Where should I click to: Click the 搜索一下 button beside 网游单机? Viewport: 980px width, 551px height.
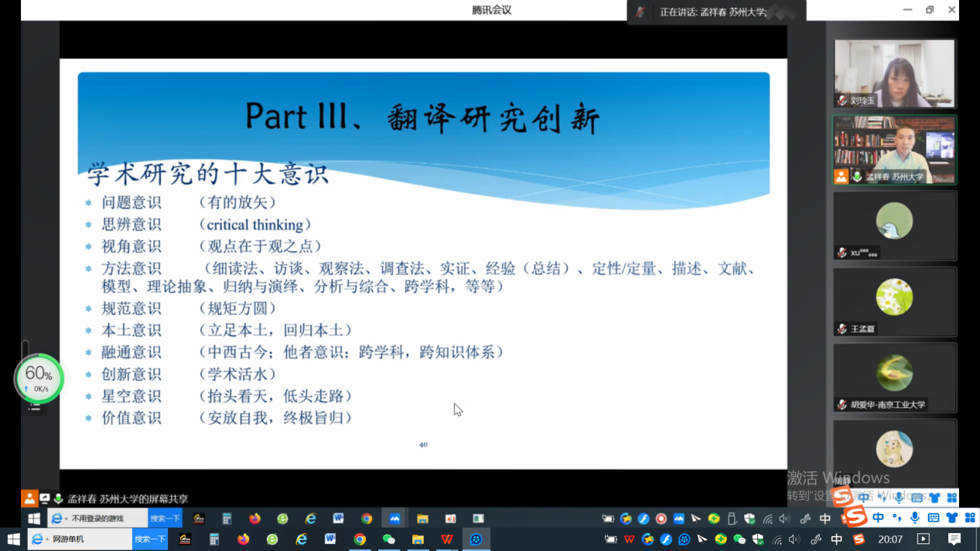tap(149, 539)
